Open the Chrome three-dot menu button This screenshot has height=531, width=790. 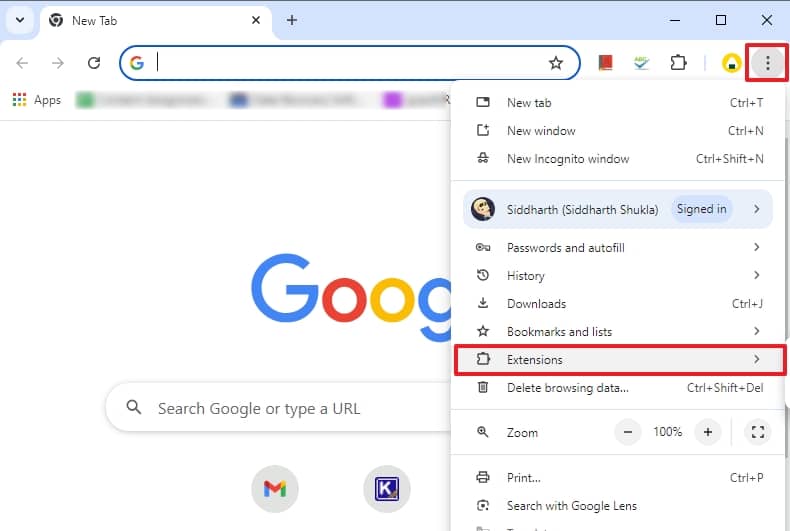(x=767, y=63)
